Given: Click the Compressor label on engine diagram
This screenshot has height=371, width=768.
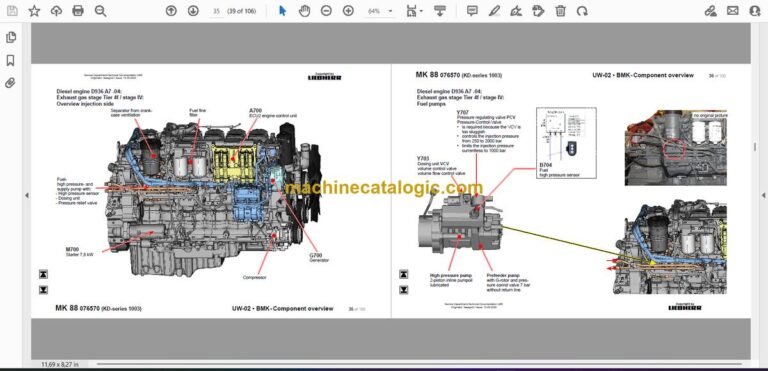Looking at the screenshot, I should (254, 277).
